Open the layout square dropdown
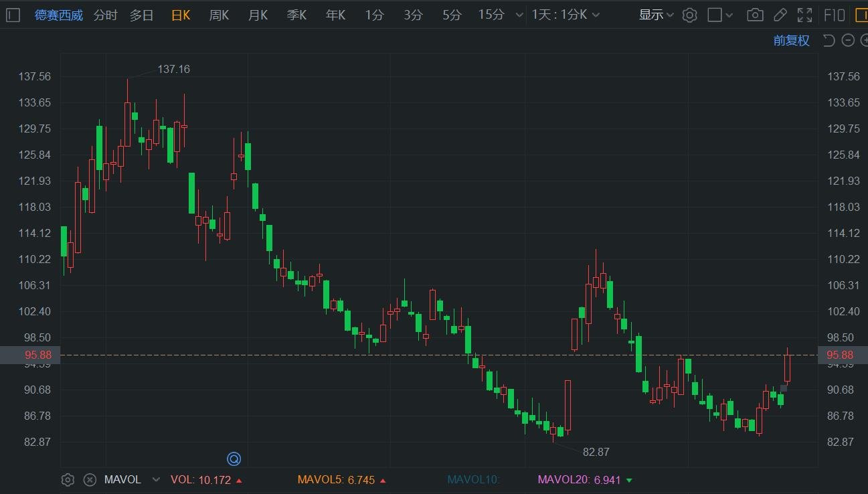This screenshot has height=494, width=868. 720,15
